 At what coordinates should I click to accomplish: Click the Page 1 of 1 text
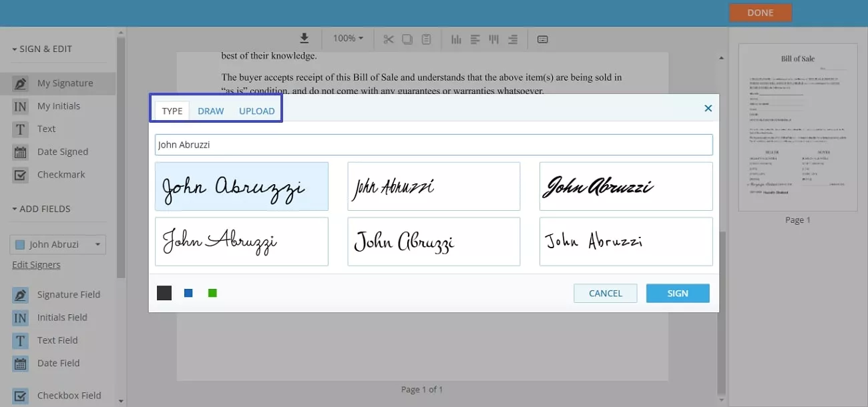tap(422, 390)
